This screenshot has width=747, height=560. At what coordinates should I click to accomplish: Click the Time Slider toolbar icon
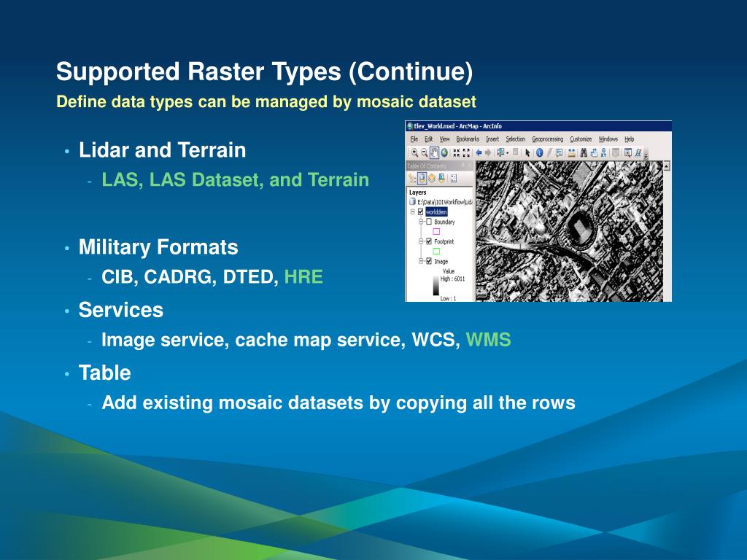tap(616, 152)
